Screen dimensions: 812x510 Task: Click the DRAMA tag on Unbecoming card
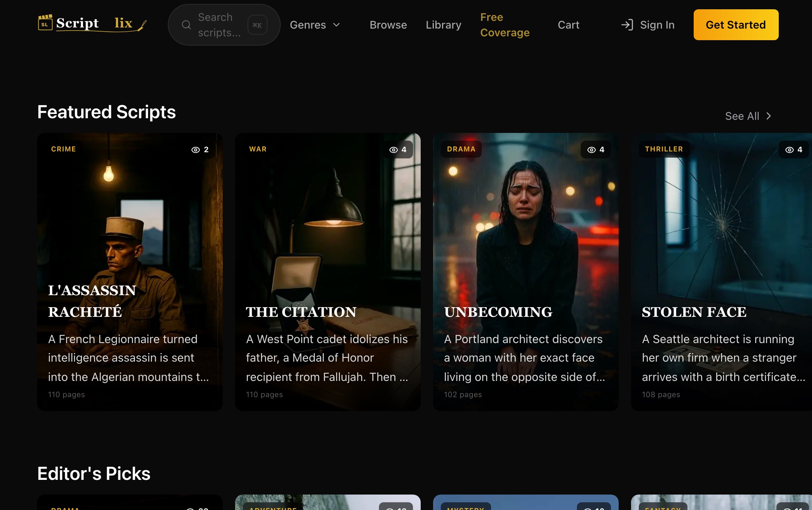click(x=461, y=149)
